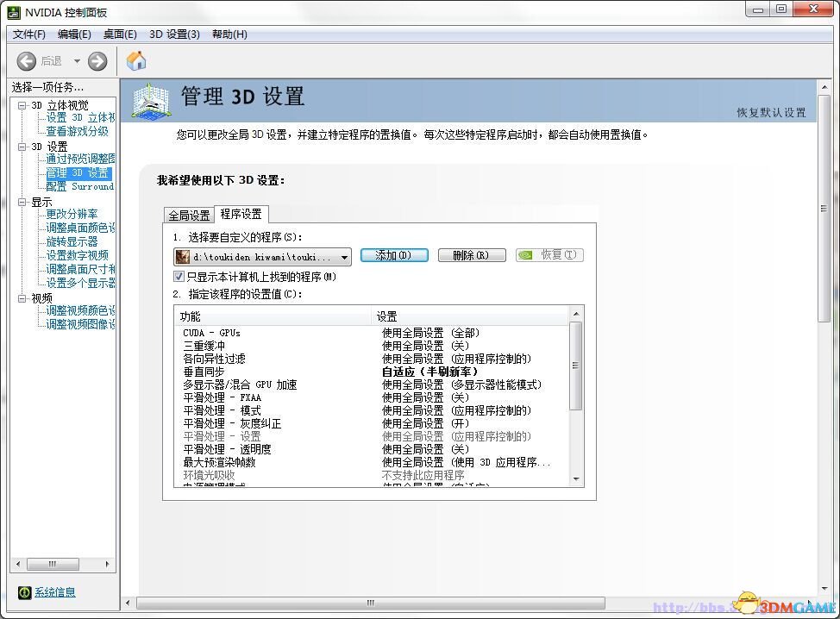Click 恢复默认设置 link
This screenshot has height=619, width=840.
pos(771,112)
